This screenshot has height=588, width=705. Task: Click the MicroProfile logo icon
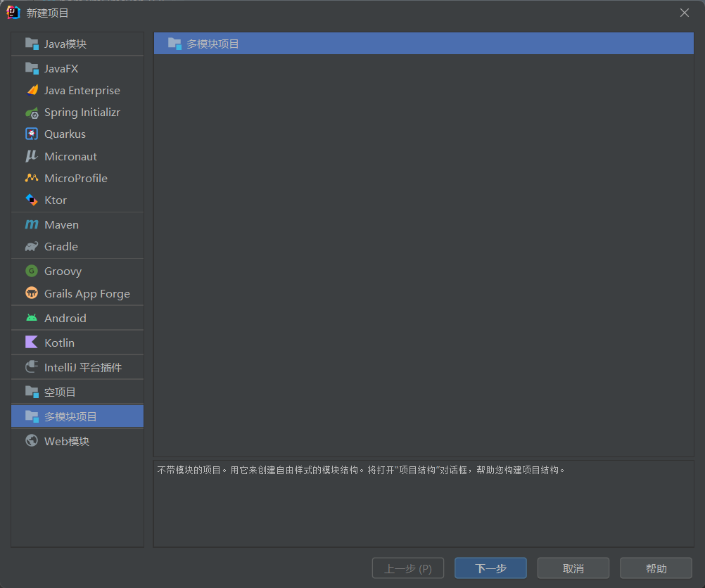(32, 178)
